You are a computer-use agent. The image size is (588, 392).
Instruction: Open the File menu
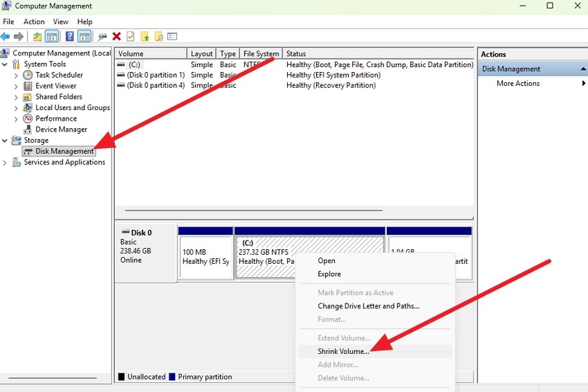tap(8, 21)
